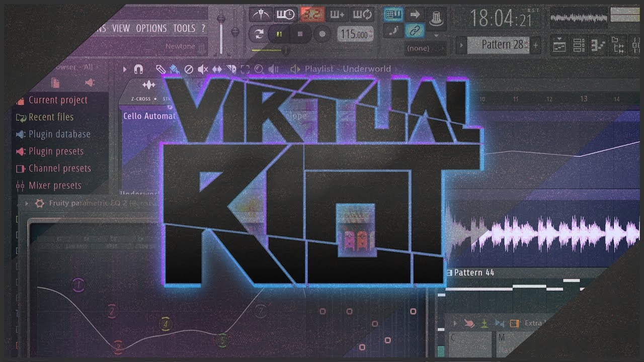Click the record button
This screenshot has width=644, height=362.
point(322,34)
